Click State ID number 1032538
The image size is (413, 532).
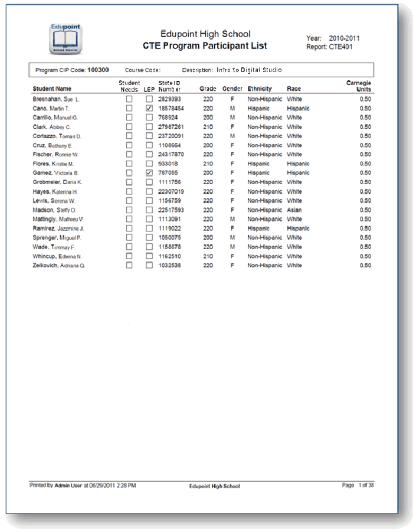169,265
